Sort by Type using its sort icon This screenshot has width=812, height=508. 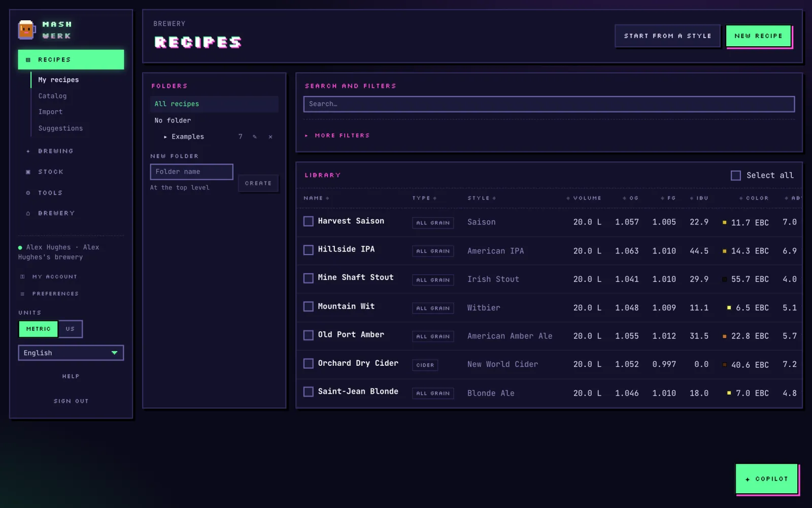coord(435,198)
